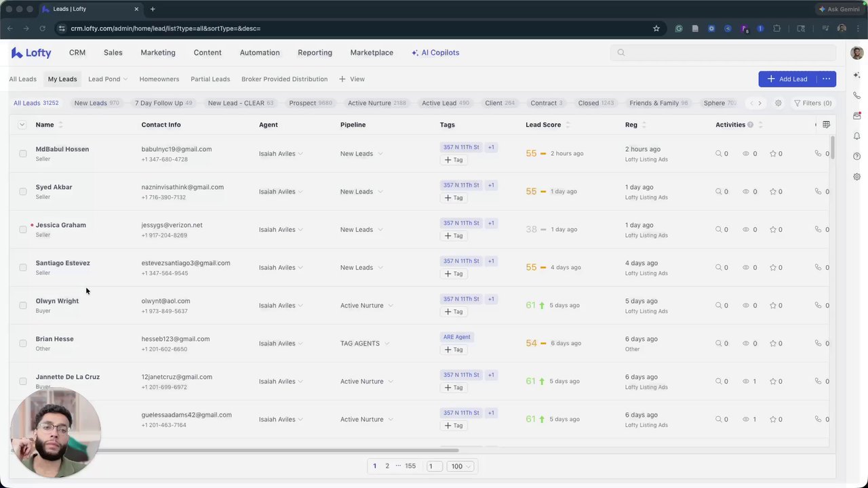The width and height of the screenshot is (868, 488).
Task: Sort leads by Reg column
Action: coord(644,125)
